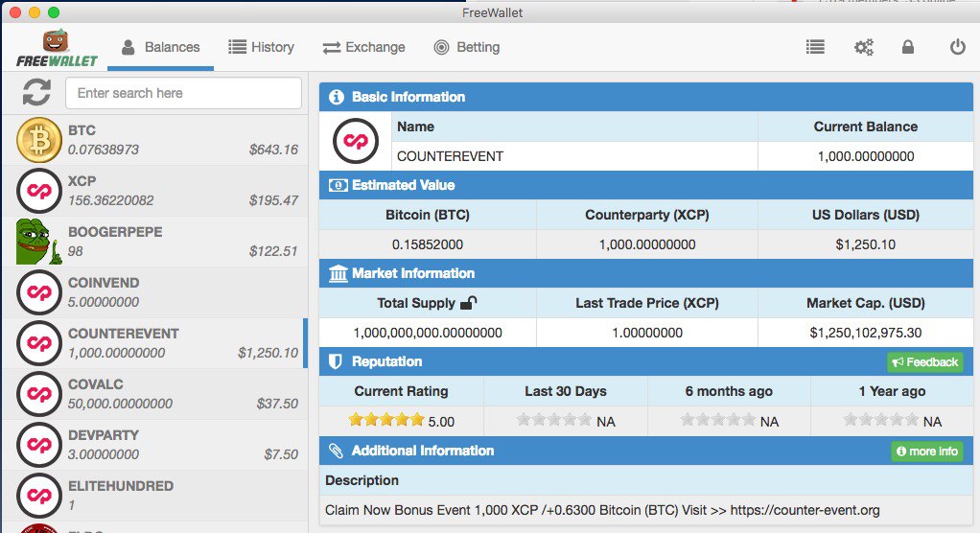Click the power logout icon
980x533 pixels.
[958, 47]
